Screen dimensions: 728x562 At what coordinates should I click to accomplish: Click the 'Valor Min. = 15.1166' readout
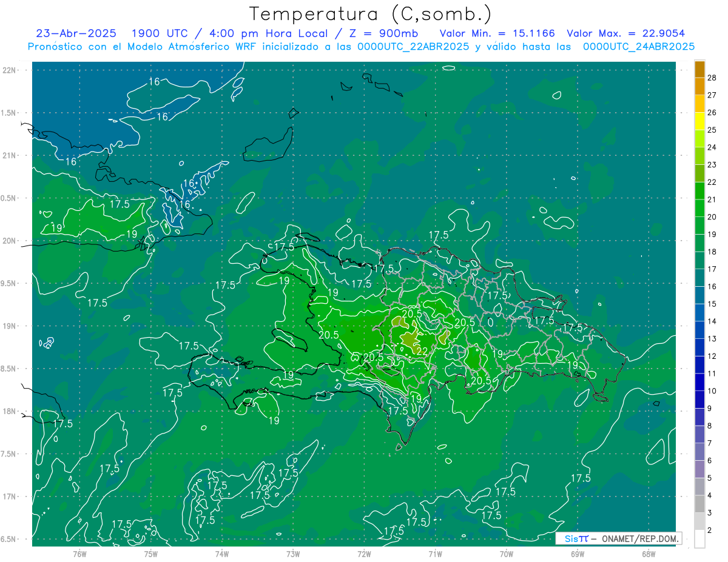tap(497, 33)
